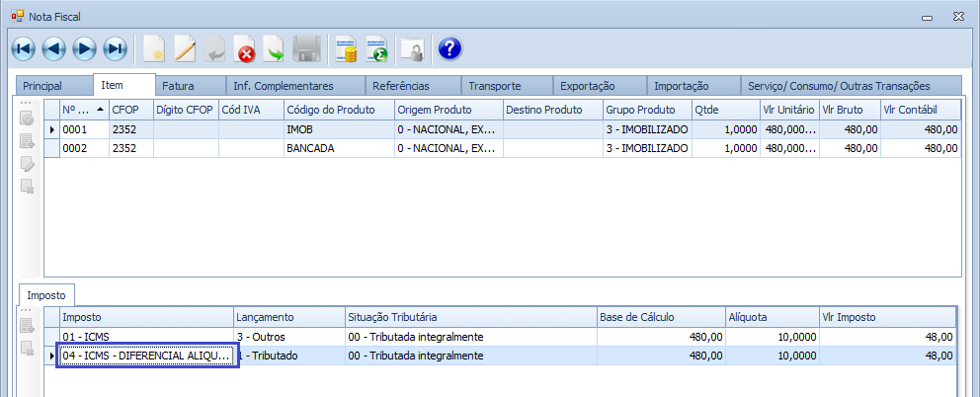Open the blue question mark help
This screenshot has height=397, width=980.
pyautogui.click(x=449, y=48)
